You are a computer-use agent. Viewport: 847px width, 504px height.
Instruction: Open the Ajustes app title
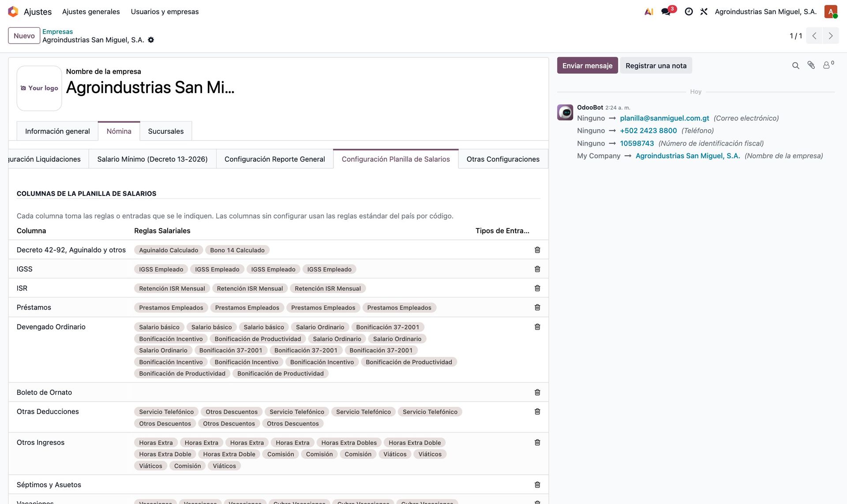pos(37,11)
